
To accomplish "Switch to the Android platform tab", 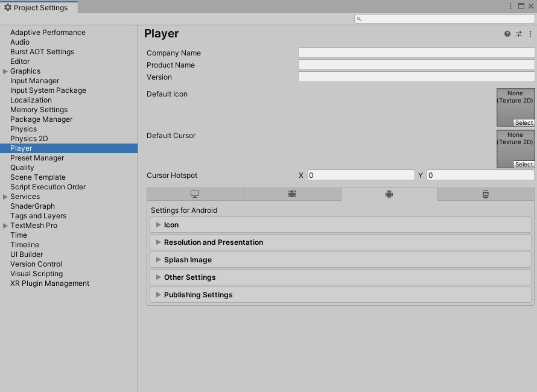I will click(389, 194).
